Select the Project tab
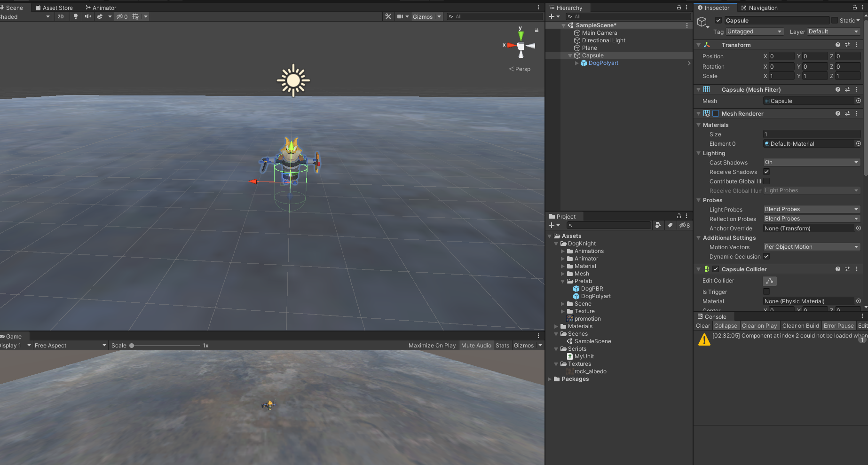The width and height of the screenshot is (868, 465). pos(562,216)
